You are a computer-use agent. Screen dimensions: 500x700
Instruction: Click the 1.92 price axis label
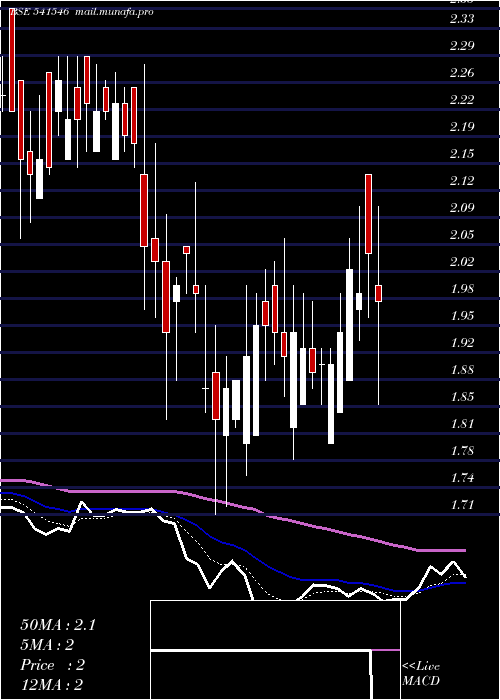pos(462,343)
